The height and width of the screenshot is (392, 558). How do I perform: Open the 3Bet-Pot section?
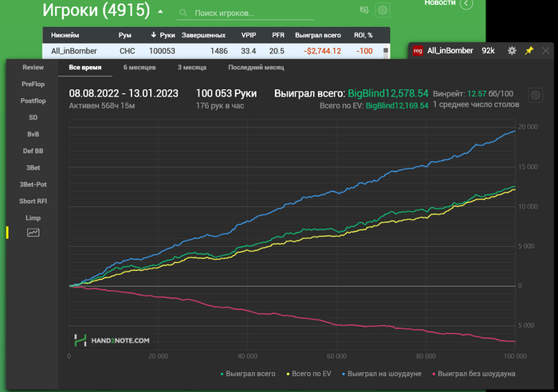coord(33,184)
